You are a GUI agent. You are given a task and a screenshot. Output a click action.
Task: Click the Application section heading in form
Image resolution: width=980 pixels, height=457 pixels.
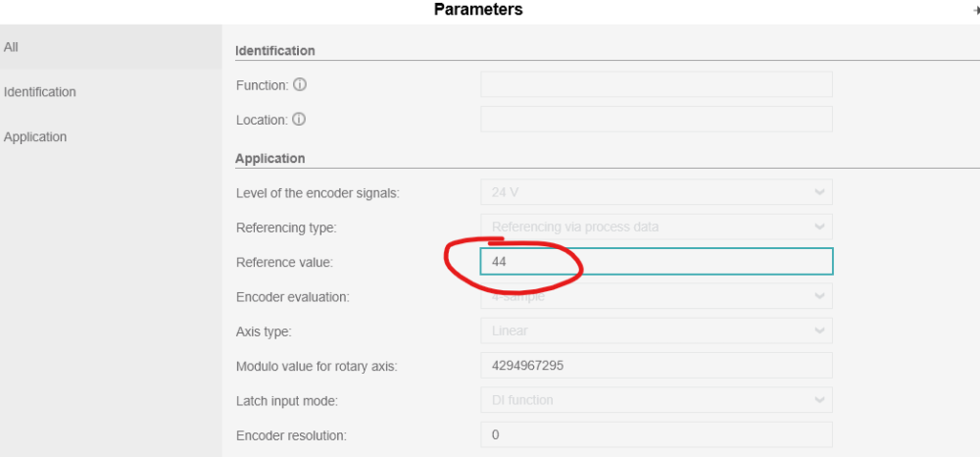click(x=270, y=159)
